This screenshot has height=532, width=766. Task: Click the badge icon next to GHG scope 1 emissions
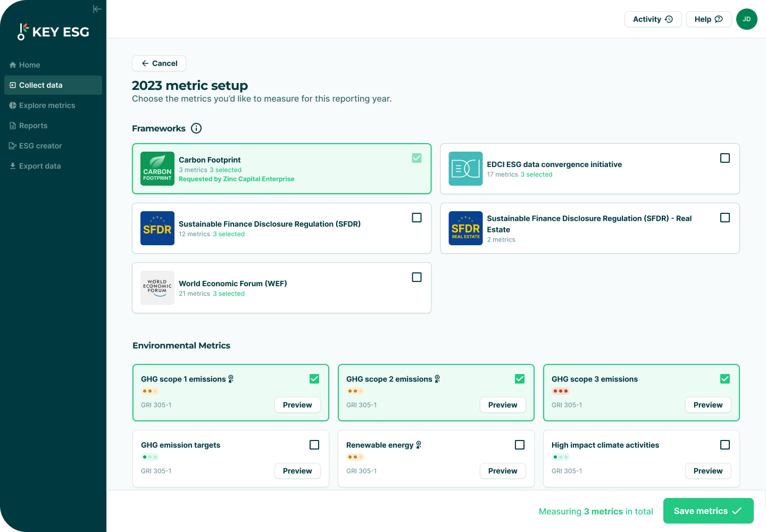point(231,378)
